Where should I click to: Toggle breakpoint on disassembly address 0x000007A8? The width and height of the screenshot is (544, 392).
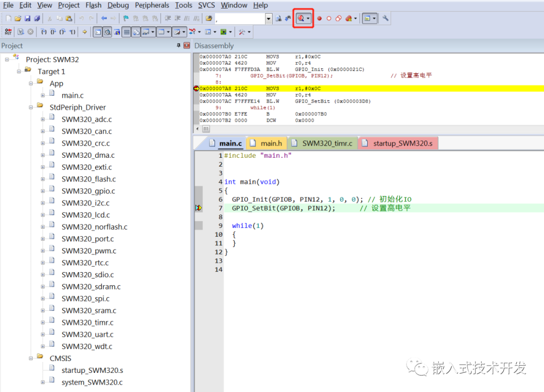click(x=196, y=89)
